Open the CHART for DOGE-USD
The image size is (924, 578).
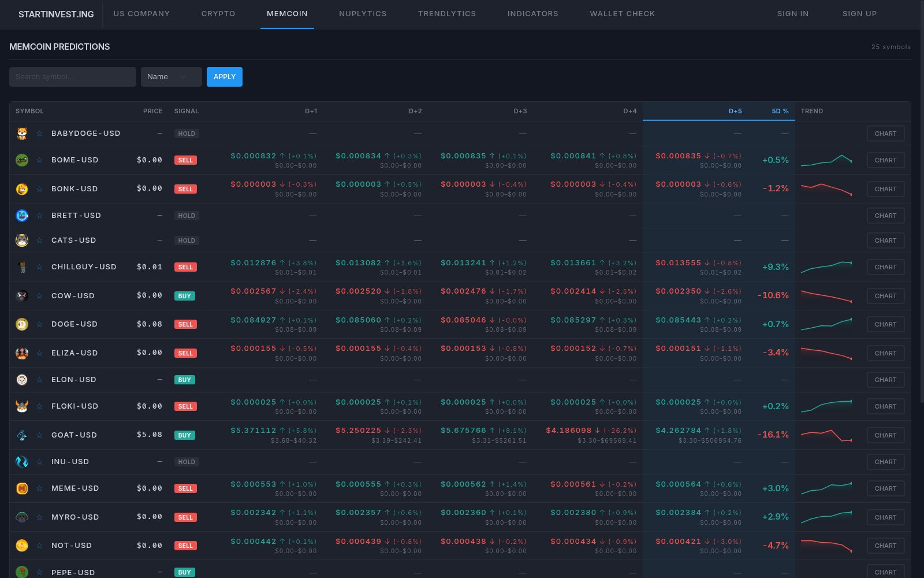click(885, 324)
